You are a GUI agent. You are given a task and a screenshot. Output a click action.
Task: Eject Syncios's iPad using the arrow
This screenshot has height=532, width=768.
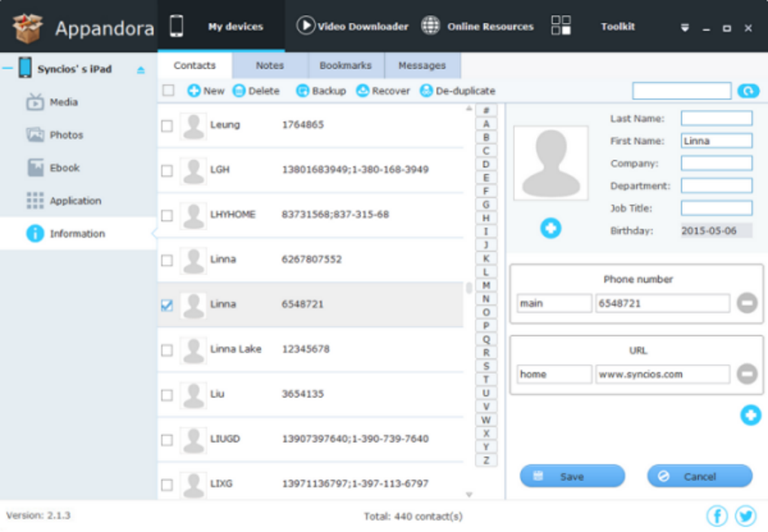pos(141,70)
